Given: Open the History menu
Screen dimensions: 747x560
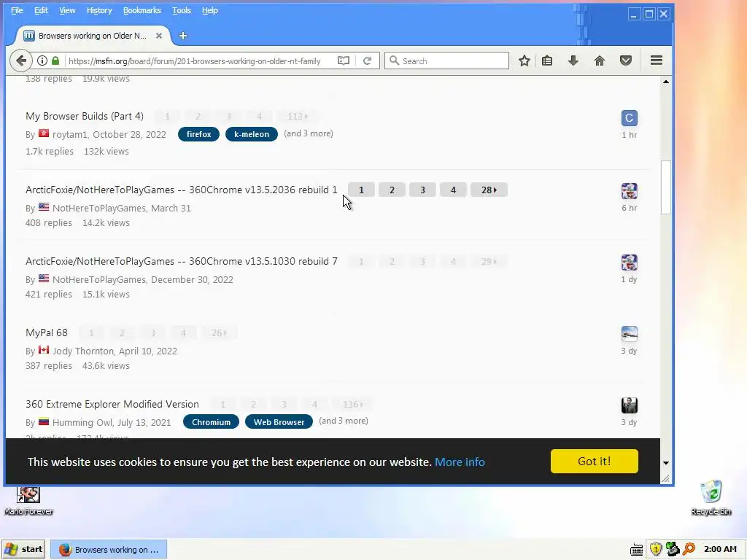Looking at the screenshot, I should 99,10.
